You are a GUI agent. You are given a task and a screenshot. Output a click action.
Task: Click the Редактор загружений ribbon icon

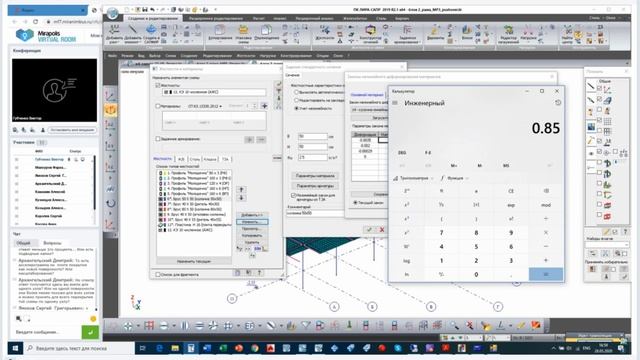pos(508,34)
